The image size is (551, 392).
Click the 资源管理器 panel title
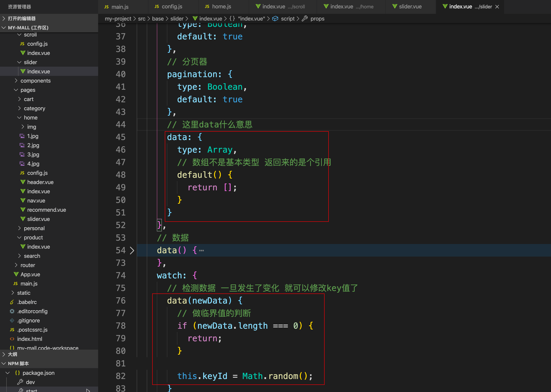(19, 7)
